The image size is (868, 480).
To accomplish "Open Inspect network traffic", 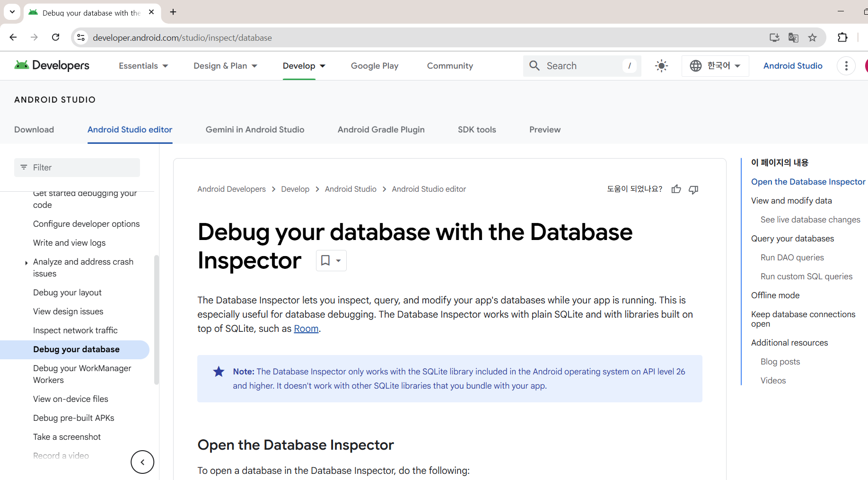I will click(75, 330).
